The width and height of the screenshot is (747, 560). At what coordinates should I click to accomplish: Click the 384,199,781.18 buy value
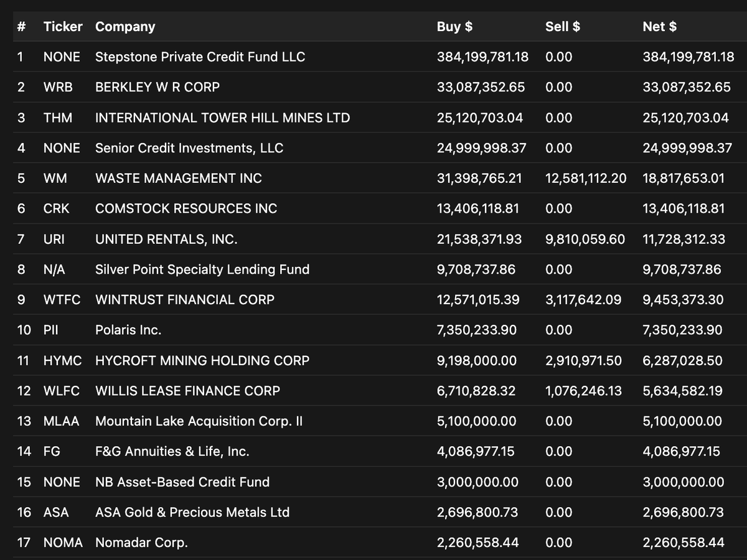click(483, 57)
